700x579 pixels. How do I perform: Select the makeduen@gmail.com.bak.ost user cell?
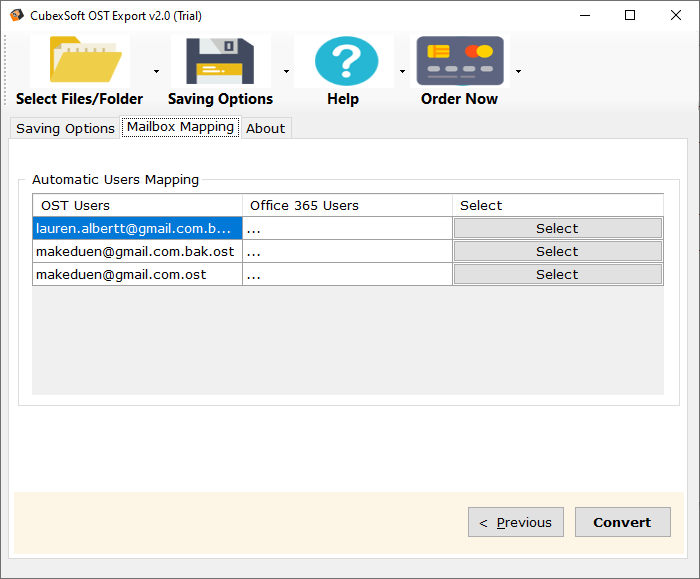coord(137,251)
